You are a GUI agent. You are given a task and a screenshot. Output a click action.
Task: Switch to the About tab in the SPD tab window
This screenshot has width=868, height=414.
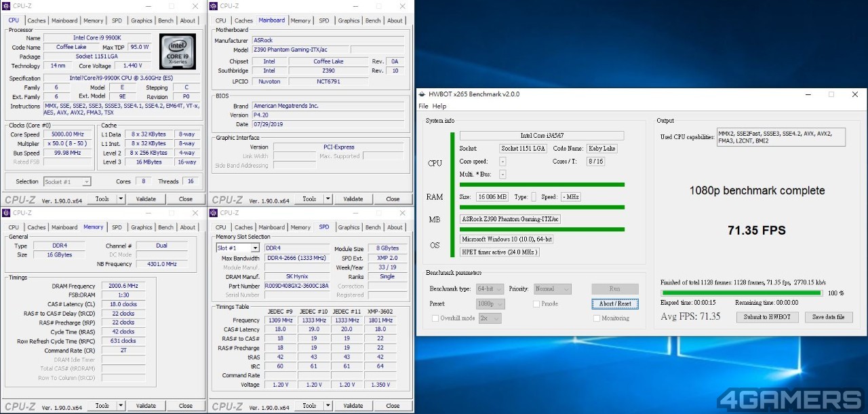tap(395, 227)
